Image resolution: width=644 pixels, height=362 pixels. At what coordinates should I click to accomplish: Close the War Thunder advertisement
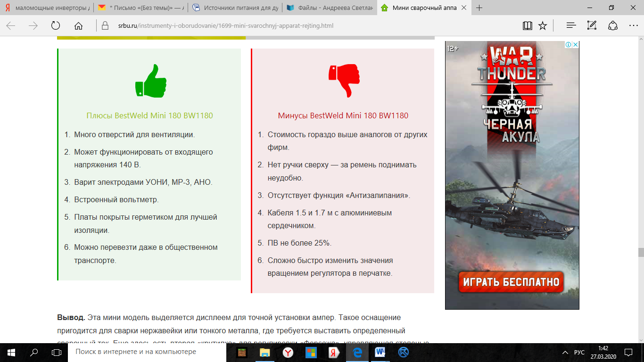[575, 45]
